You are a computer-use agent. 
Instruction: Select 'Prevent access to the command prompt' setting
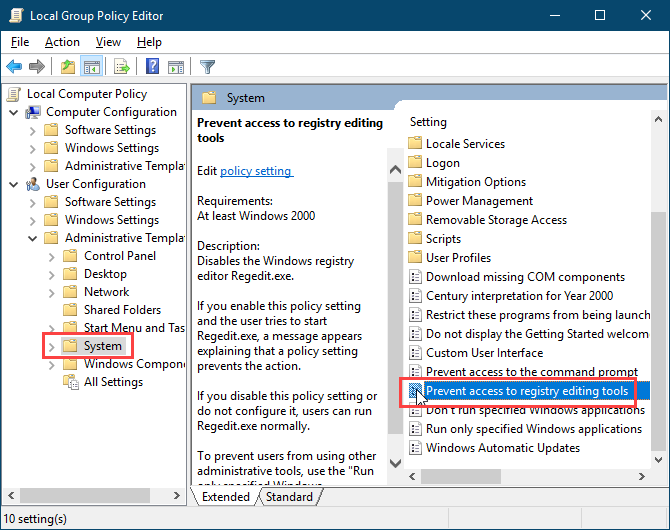(531, 372)
